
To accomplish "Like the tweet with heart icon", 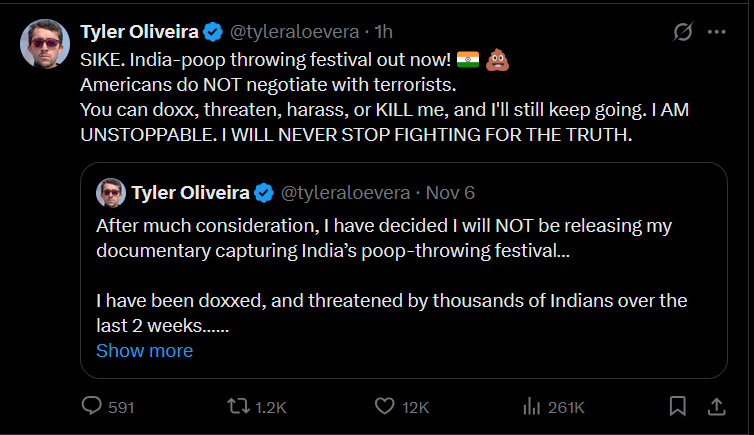I will coord(385,407).
